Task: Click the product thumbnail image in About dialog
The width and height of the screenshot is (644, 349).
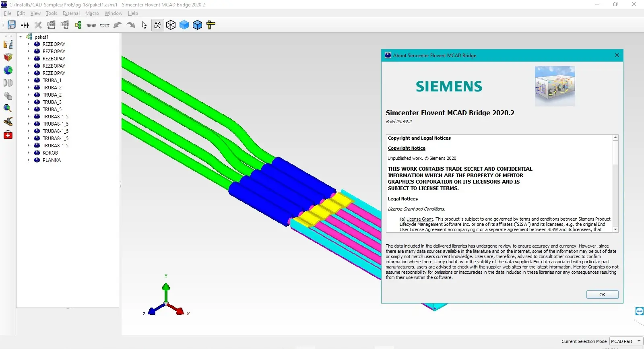Action: point(555,86)
